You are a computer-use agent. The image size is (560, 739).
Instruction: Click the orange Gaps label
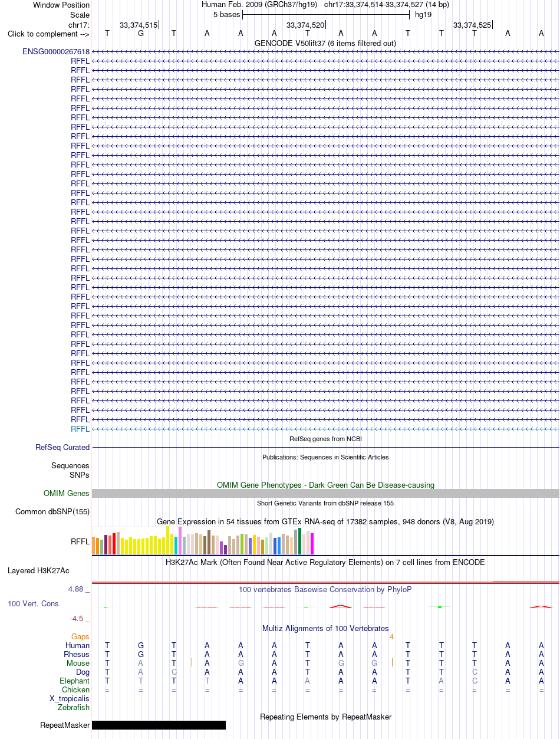[80, 637]
